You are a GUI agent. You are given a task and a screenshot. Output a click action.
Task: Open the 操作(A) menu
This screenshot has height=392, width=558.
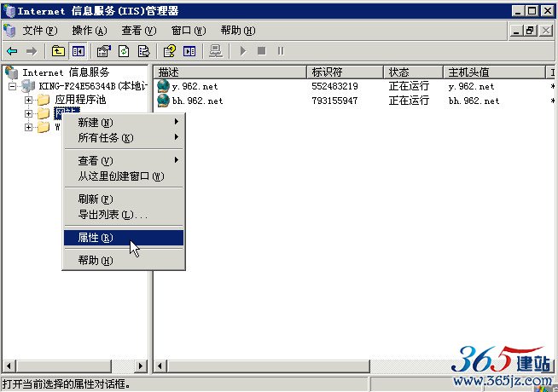tap(90, 31)
